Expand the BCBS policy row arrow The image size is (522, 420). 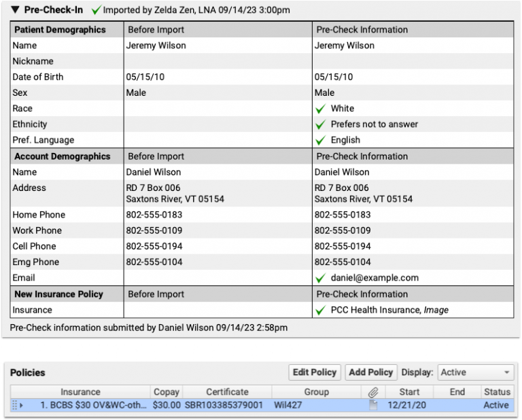[21, 406]
